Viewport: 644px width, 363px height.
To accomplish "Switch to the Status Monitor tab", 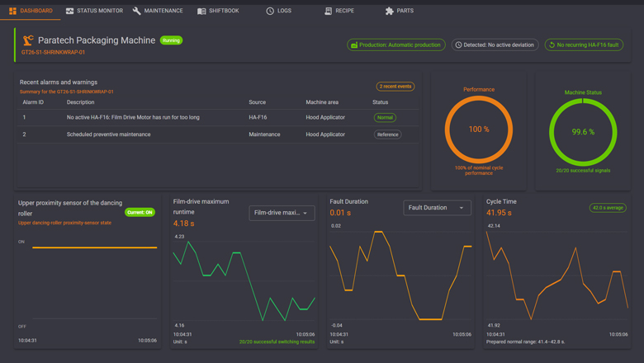I will (x=94, y=11).
